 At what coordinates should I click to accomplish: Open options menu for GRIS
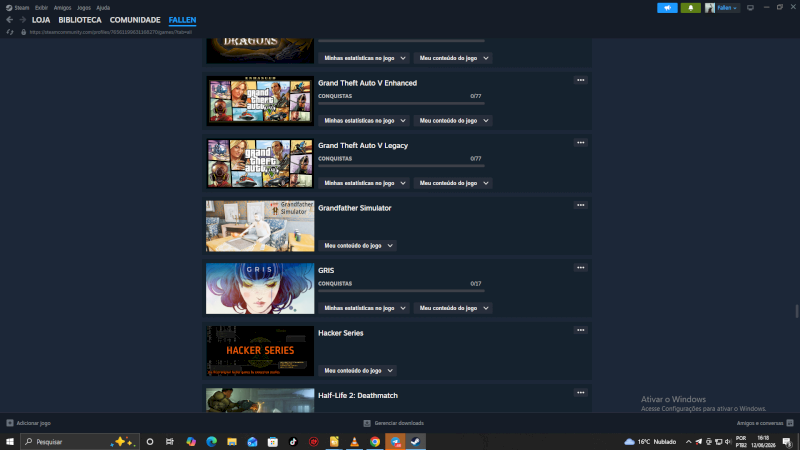pos(581,267)
